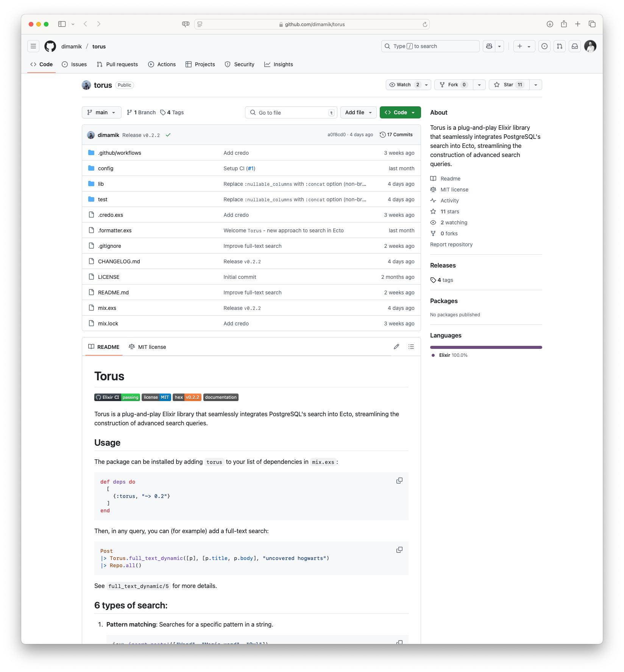Switch to the Actions tab

coord(162,64)
